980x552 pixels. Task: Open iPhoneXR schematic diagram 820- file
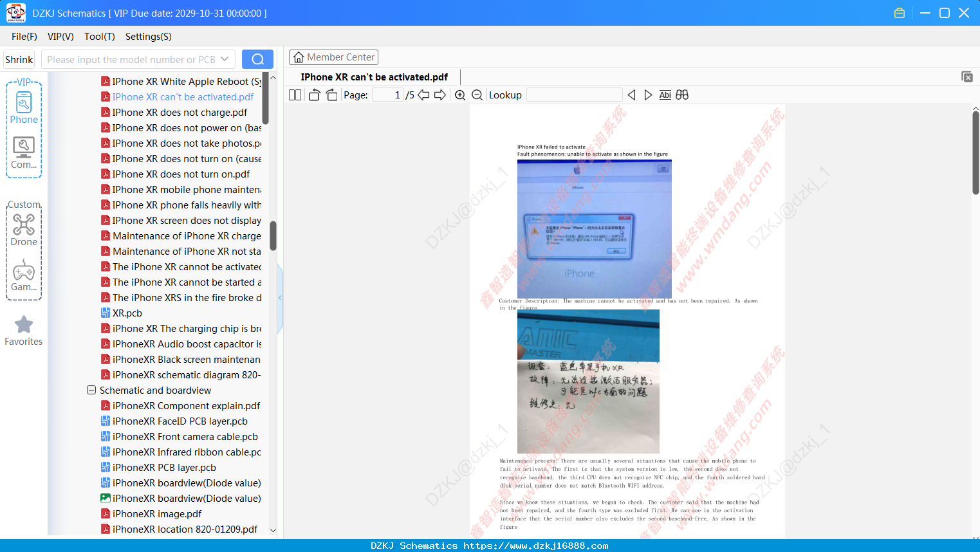181,375
